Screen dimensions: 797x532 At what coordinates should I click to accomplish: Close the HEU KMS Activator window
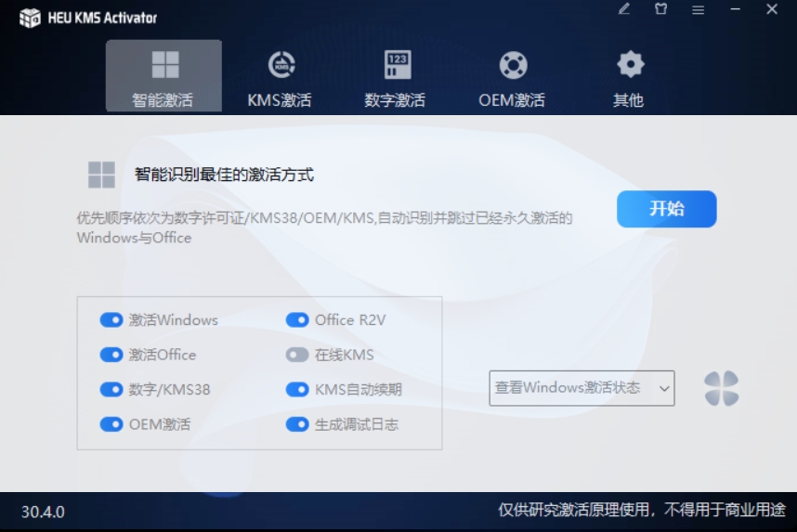772,9
